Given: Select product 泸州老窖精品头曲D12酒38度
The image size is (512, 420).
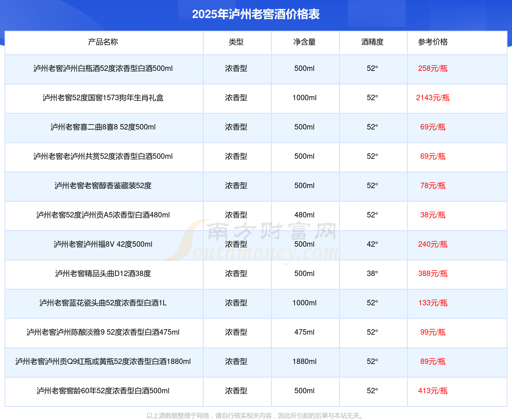Looking at the screenshot, I should [103, 274].
